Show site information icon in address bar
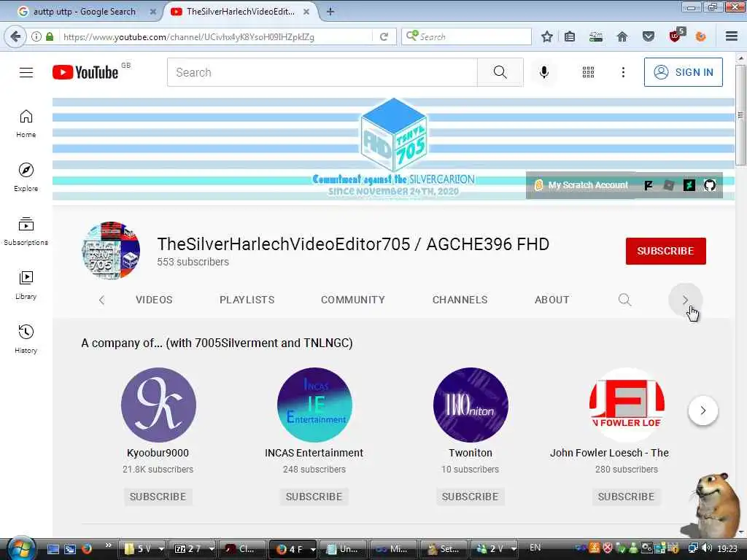The height and width of the screenshot is (560, 747). point(36,36)
